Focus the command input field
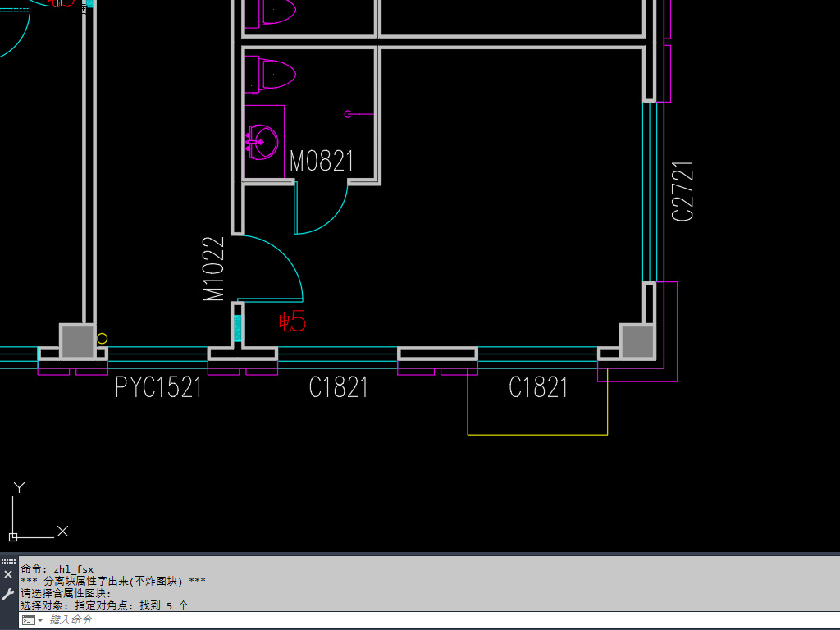Viewport: 840px width, 630px height. click(x=328, y=620)
